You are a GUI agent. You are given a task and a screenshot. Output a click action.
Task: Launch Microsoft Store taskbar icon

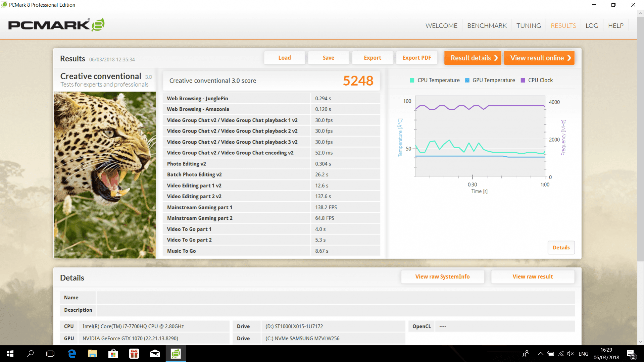(113, 354)
